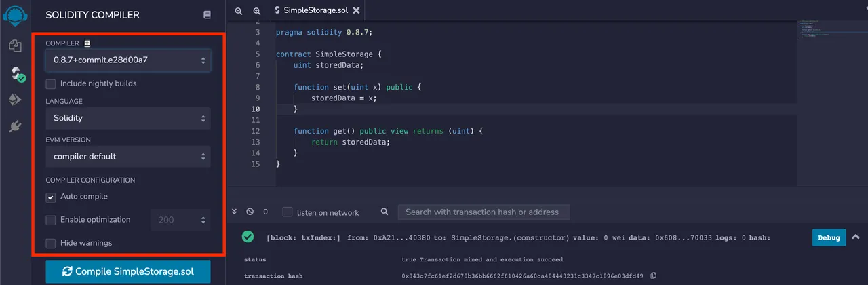Click the transaction hash 0x843c7fc6 value
Image resolution: width=868 pixels, height=285 pixels.
(523, 275)
